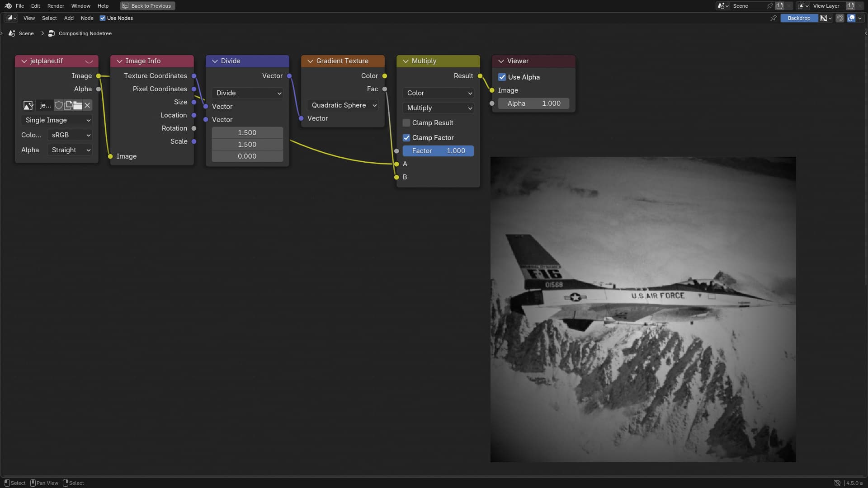
Task: Click the Alpha value slider on Viewer node
Action: click(x=534, y=103)
